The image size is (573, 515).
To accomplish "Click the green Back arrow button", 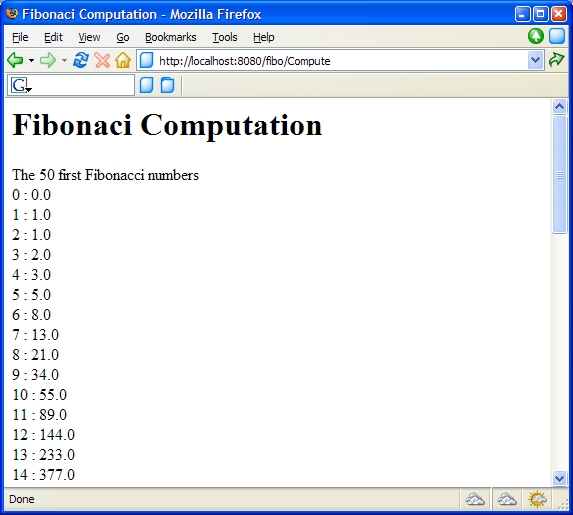I will 15,60.
